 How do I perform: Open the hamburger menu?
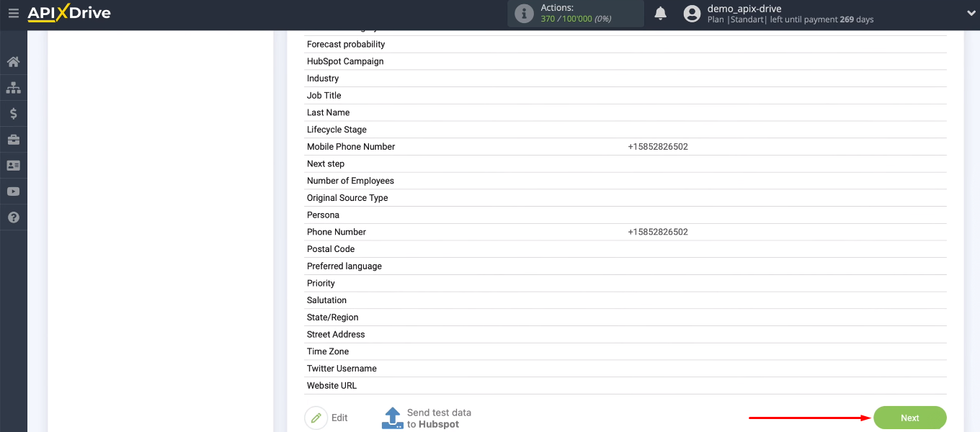(13, 13)
